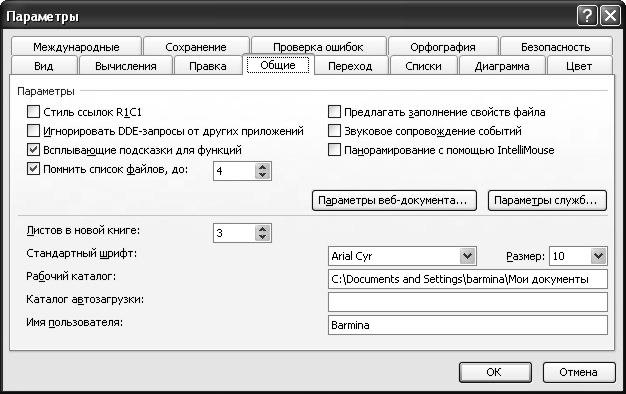The width and height of the screenshot is (626, 394).
Task: Toggle Игнорировать DDE-запросы checkbox
Action: pos(33,130)
